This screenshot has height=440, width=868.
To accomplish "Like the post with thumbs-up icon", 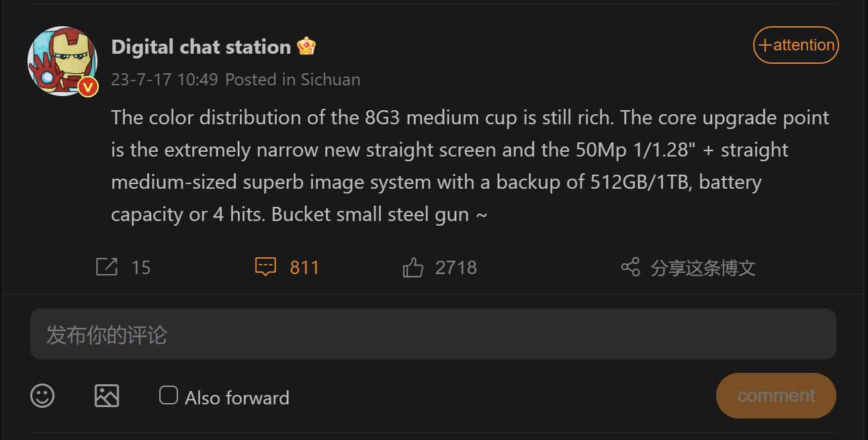I will tap(413, 268).
